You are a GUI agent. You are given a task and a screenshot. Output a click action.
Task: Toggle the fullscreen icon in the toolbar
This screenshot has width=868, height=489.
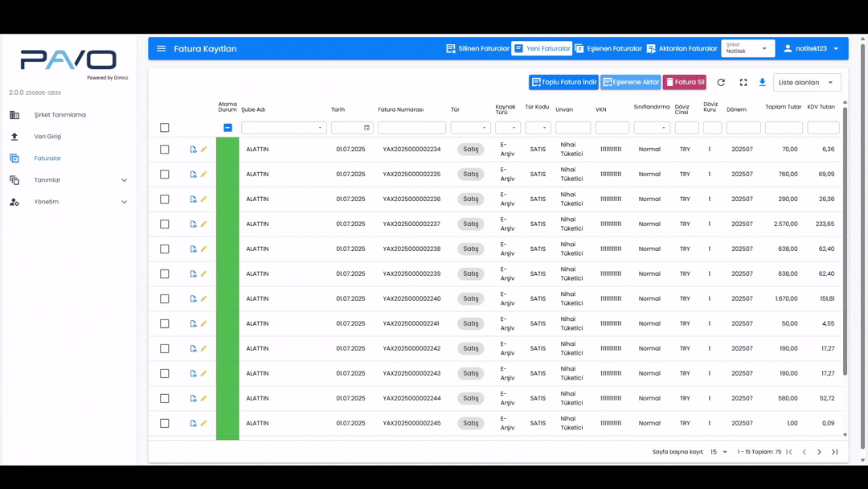click(743, 83)
